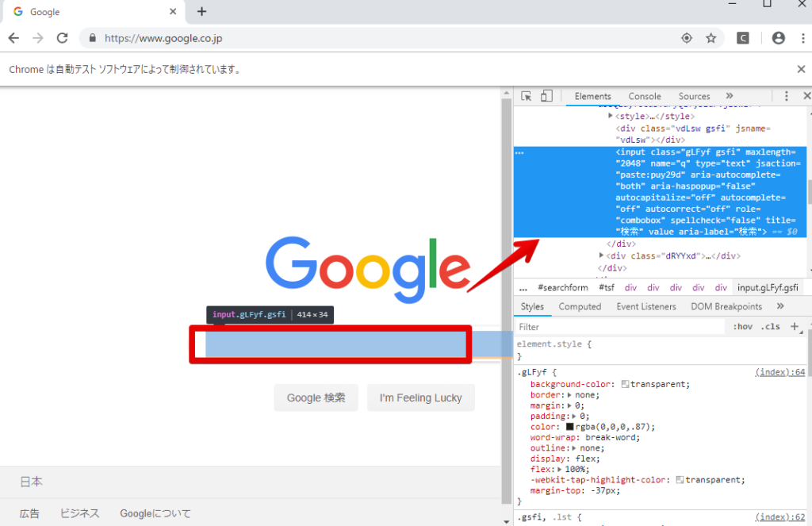Viewport: 812px width, 526px height.
Task: Click the site lock icon in the address bar
Action: tap(93, 38)
